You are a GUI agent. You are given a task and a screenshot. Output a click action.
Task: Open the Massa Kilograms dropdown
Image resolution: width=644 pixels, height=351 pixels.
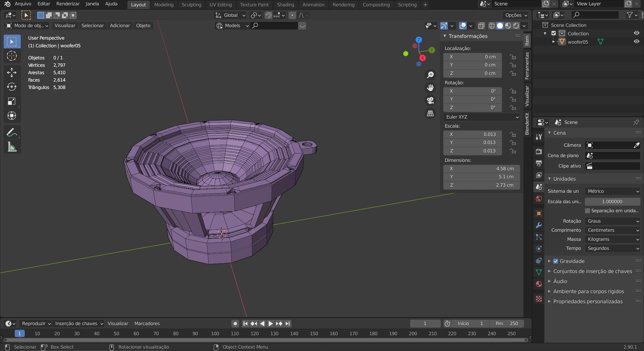click(612, 239)
